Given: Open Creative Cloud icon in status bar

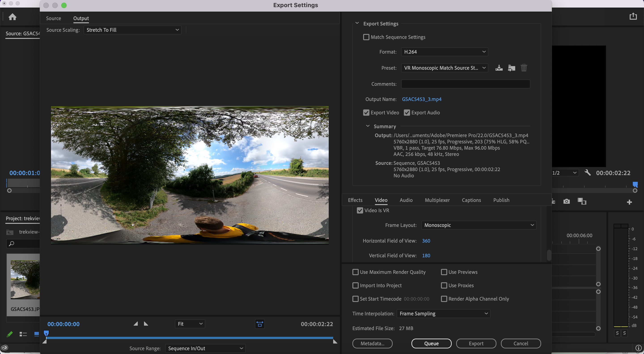Looking at the screenshot, I should (5, 348).
